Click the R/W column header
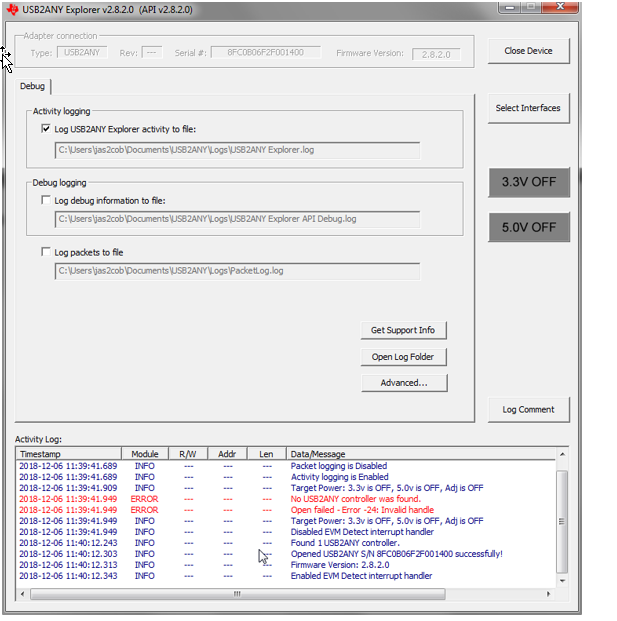617x621 pixels. click(x=188, y=454)
